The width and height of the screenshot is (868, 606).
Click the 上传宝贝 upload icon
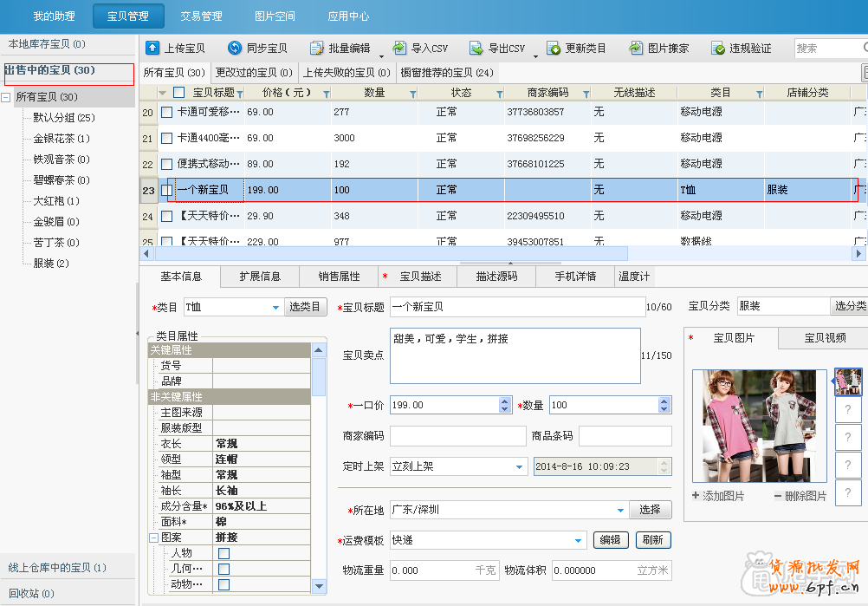[x=152, y=49]
